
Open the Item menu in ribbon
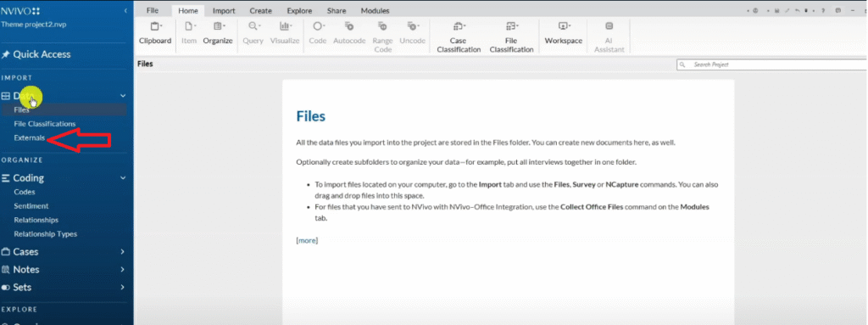189,33
